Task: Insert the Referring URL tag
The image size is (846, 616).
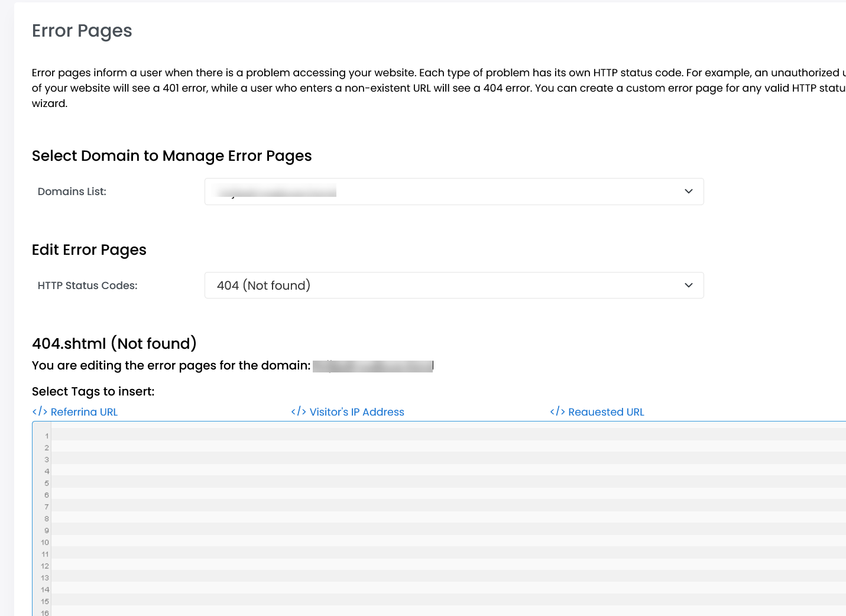Action: [x=84, y=412]
